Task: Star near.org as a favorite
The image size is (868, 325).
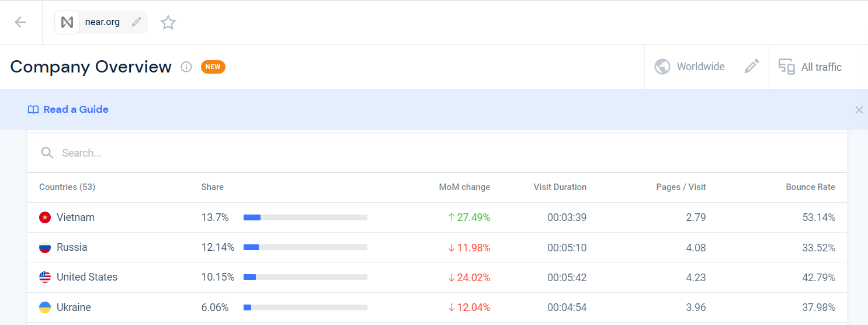Action: 168,23
